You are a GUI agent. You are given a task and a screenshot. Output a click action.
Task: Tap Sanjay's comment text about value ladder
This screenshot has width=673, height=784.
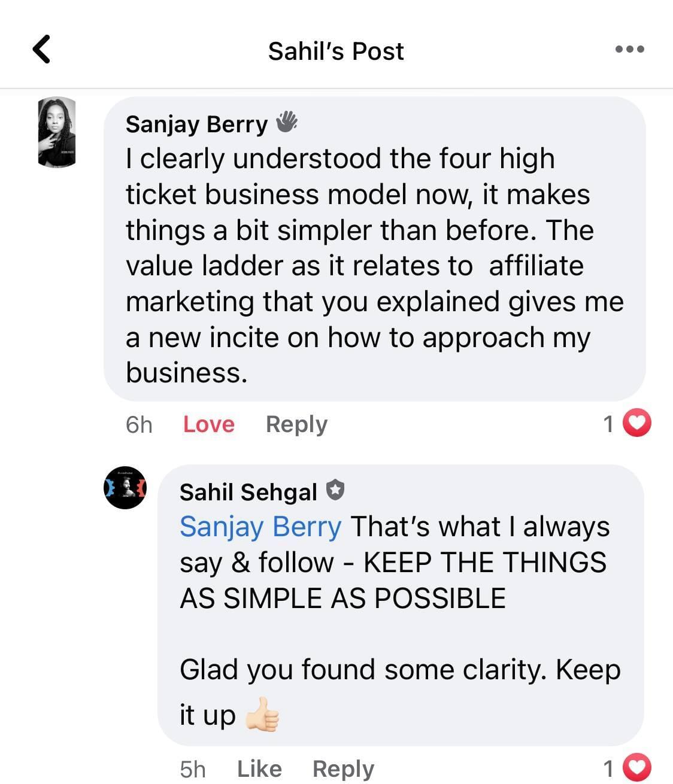[x=353, y=266]
